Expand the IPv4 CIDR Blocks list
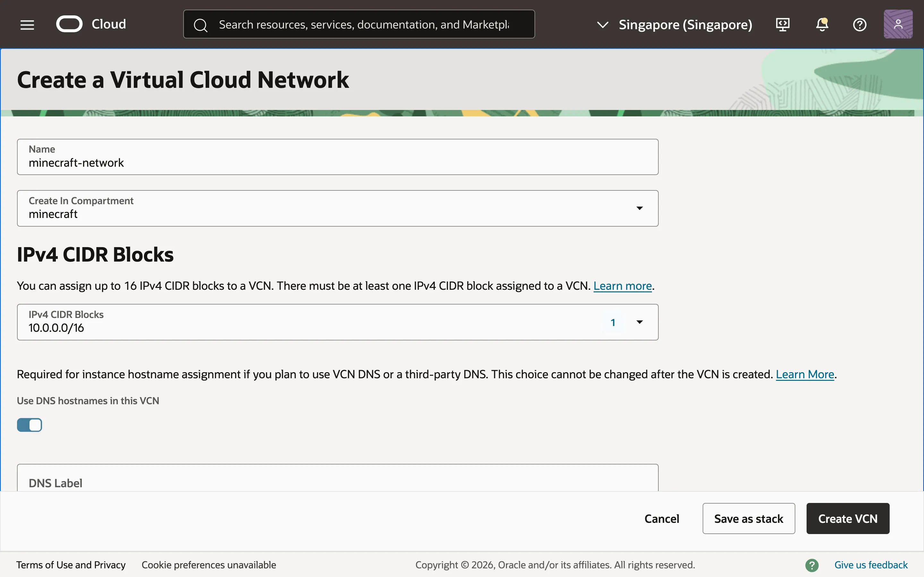This screenshot has height=577, width=924. click(639, 322)
